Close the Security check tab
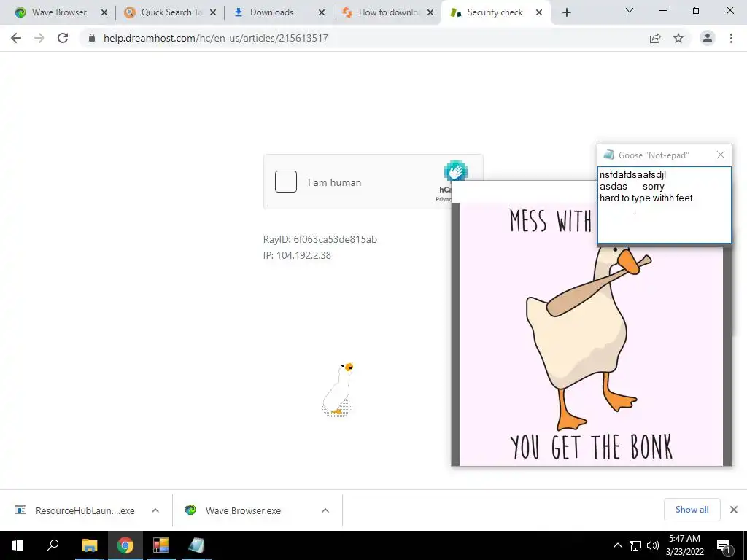Screen dimensions: 747x560 [x=539, y=12]
